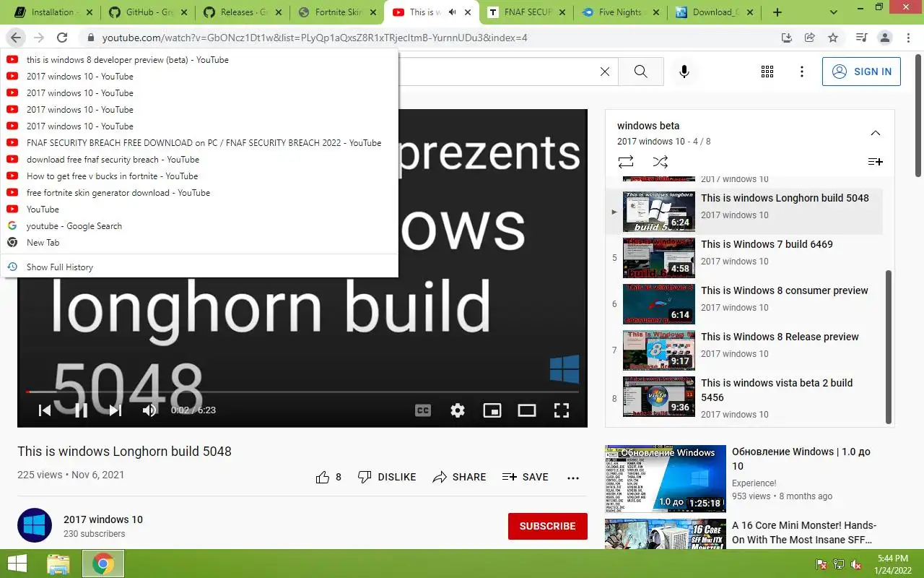Viewport: 924px width, 578px height.
Task: Switch to the GitHub browser tab
Action: 147,12
